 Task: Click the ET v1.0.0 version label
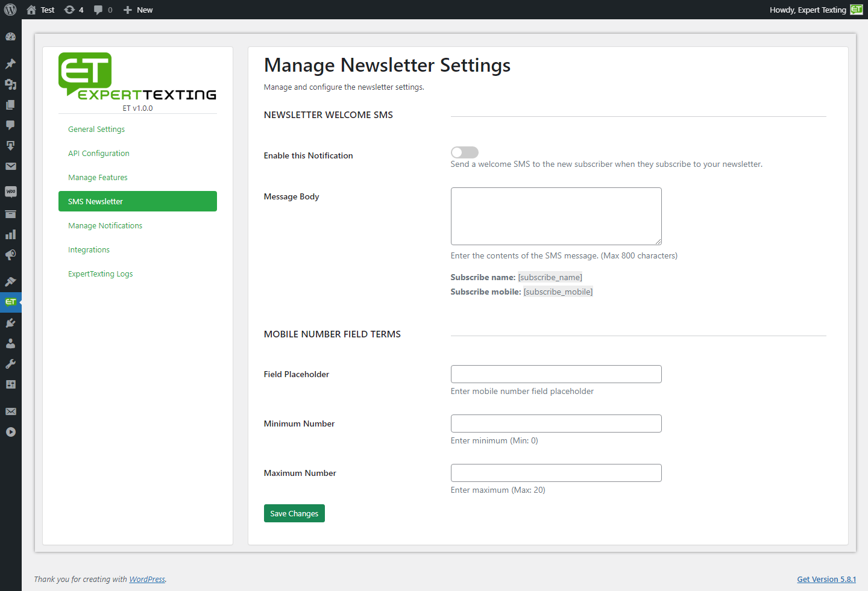[137, 108]
